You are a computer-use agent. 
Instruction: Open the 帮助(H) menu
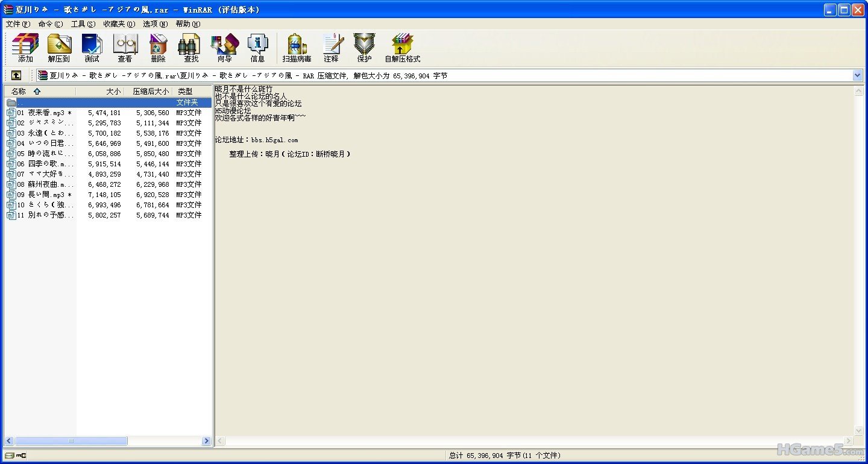pos(188,24)
